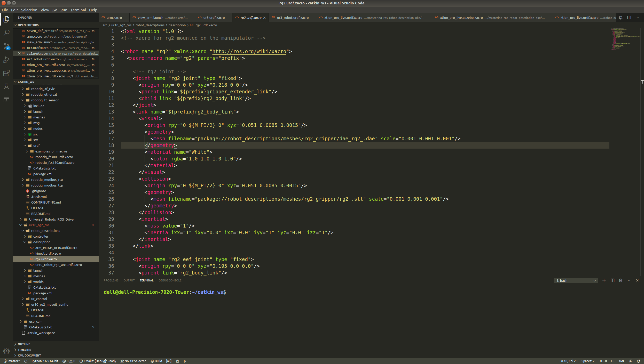Click the Build button in status bar
This screenshot has height=364, width=644.
point(156,361)
